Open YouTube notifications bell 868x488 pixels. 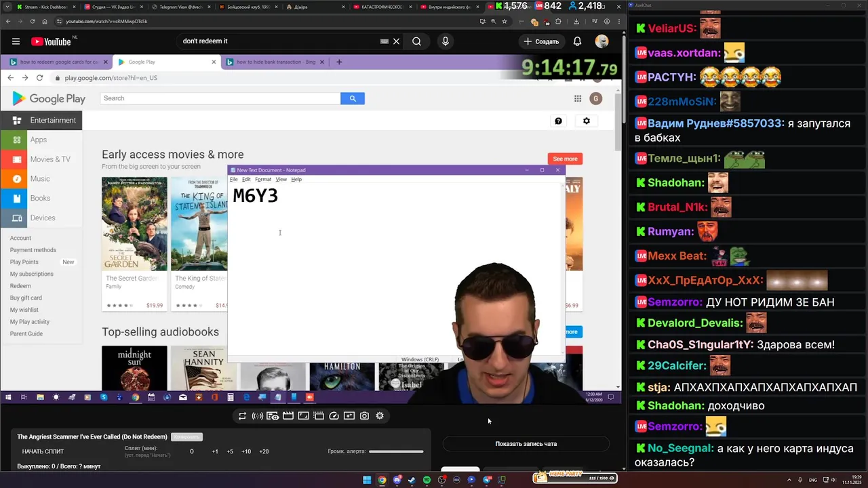[577, 41]
